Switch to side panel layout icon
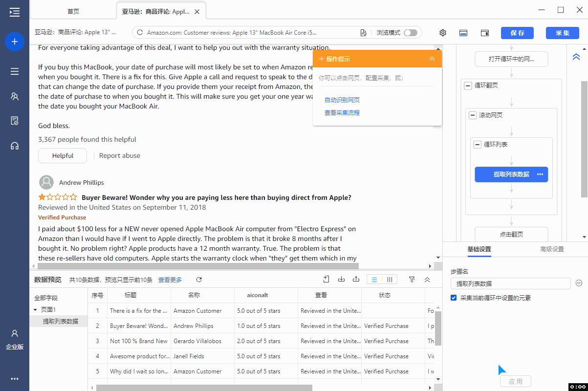This screenshot has width=588, height=391. (485, 33)
